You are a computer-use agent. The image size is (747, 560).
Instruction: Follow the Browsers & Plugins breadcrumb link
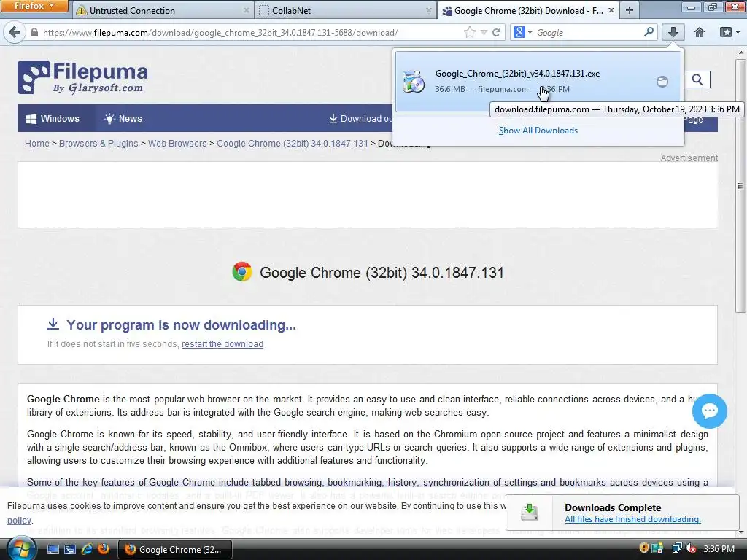click(x=98, y=144)
